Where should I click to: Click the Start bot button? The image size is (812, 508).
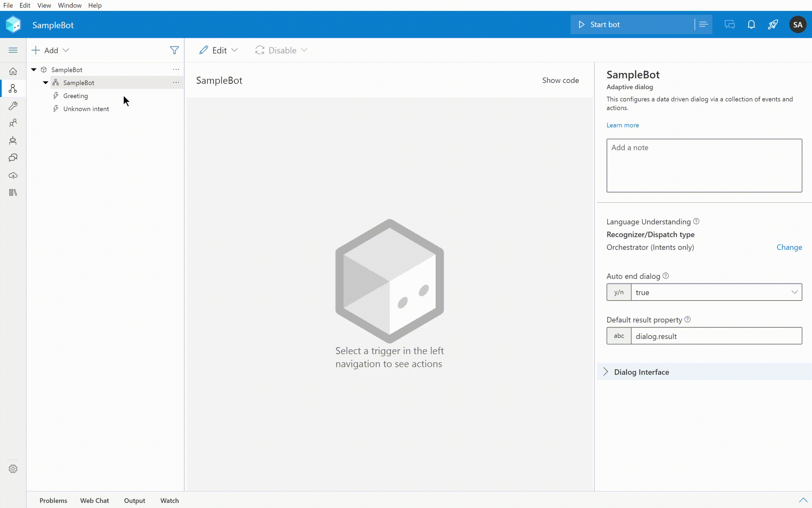633,25
